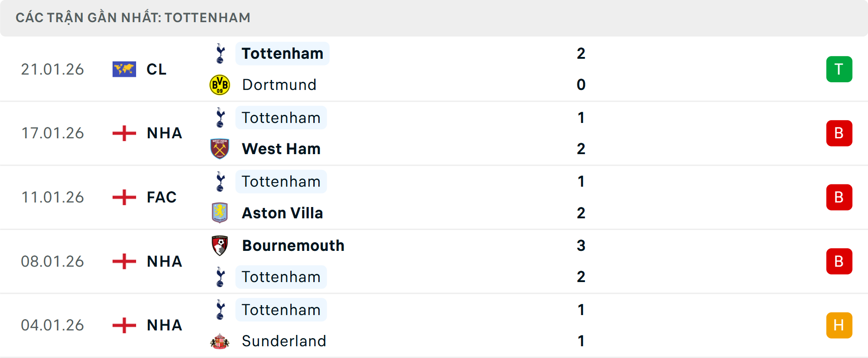Click the England flag for the 17.01.26 match
This screenshot has width=868, height=358.
124,133
